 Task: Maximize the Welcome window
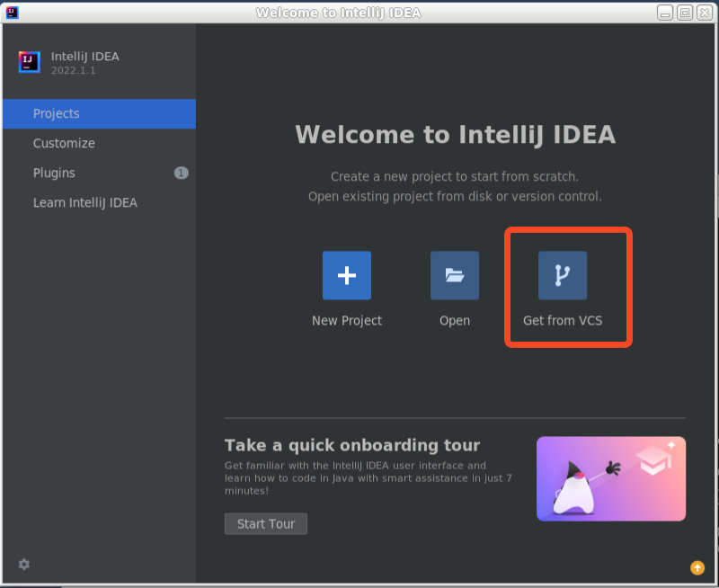pyautogui.click(x=685, y=13)
